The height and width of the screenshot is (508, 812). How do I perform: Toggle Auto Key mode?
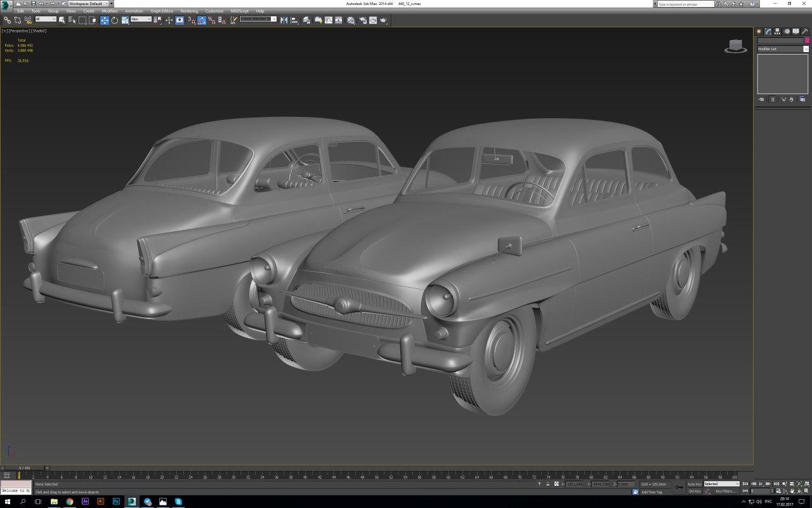pos(695,484)
